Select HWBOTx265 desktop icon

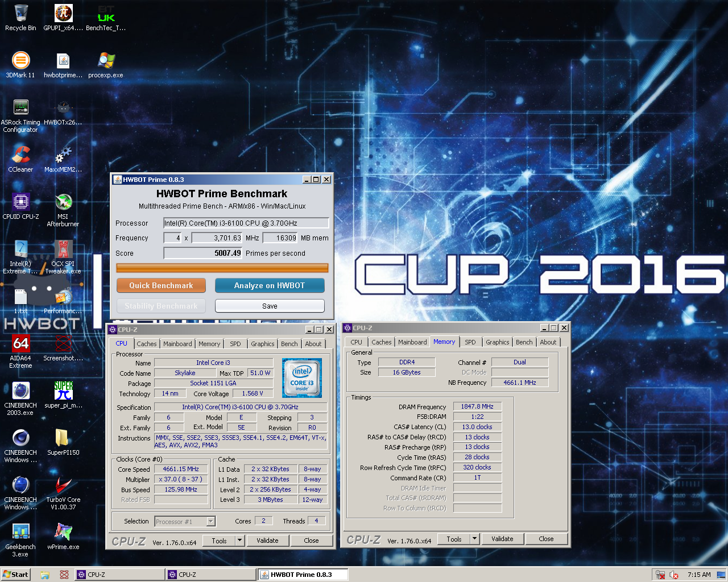pos(63,111)
